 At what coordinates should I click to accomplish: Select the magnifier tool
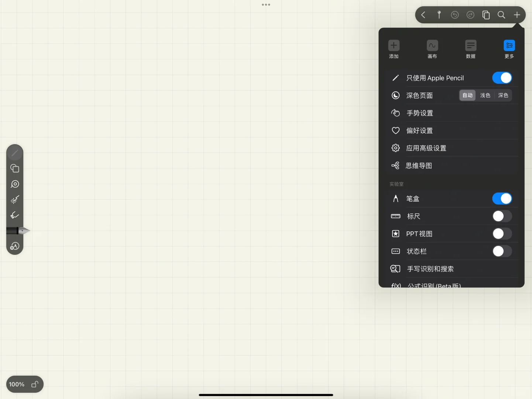[15, 184]
